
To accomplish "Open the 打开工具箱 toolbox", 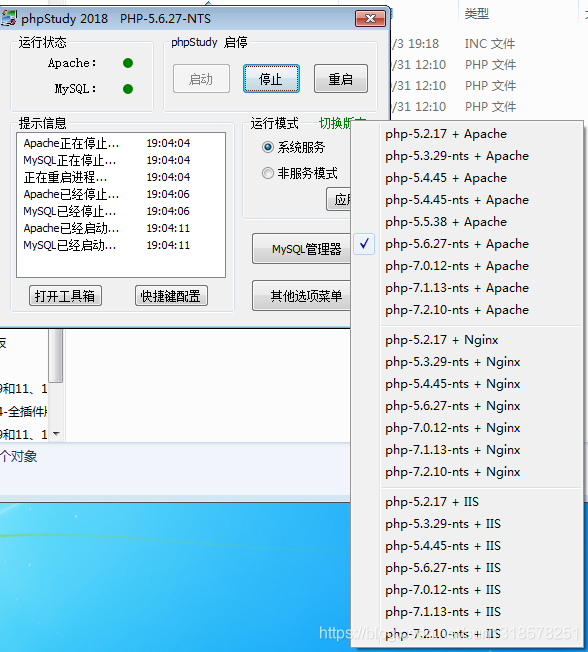I will click(65, 296).
